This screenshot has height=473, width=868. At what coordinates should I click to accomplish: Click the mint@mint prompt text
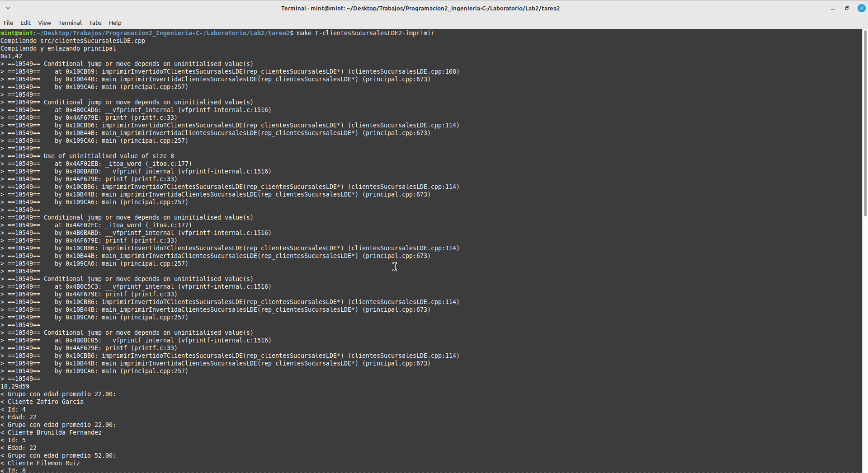[17, 33]
